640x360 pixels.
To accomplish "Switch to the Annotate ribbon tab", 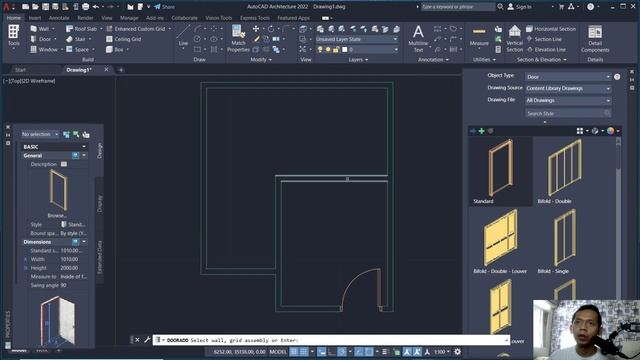I will coord(59,18).
